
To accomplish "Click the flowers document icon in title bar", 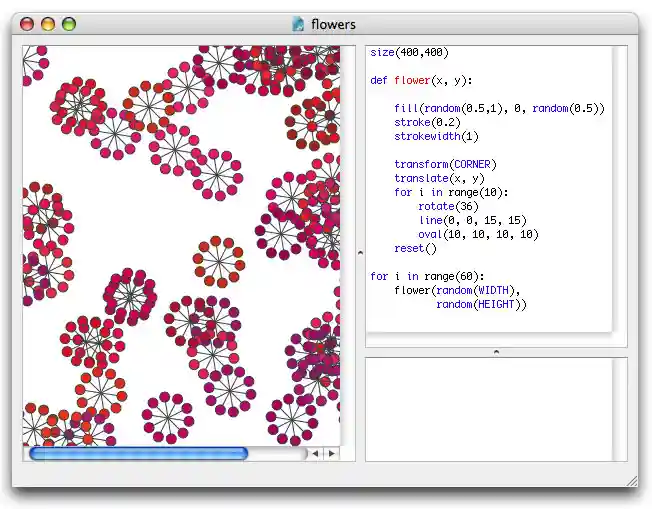I will coord(298,23).
